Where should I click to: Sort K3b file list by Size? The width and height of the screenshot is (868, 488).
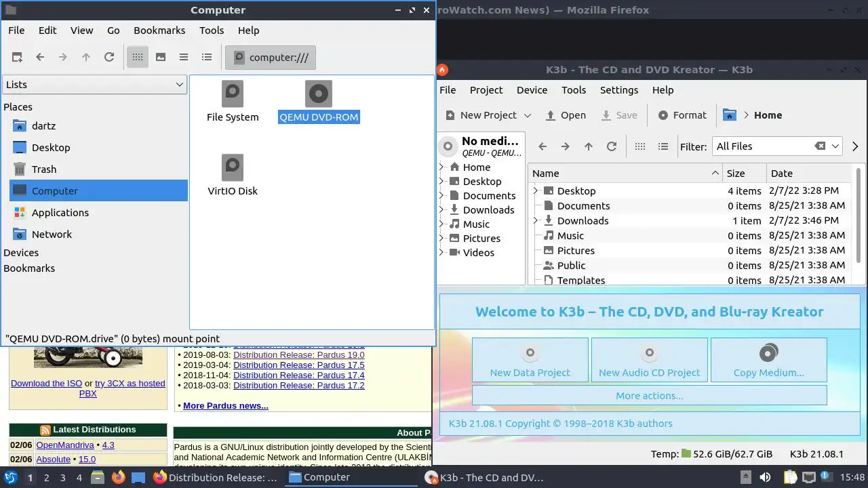(745, 174)
